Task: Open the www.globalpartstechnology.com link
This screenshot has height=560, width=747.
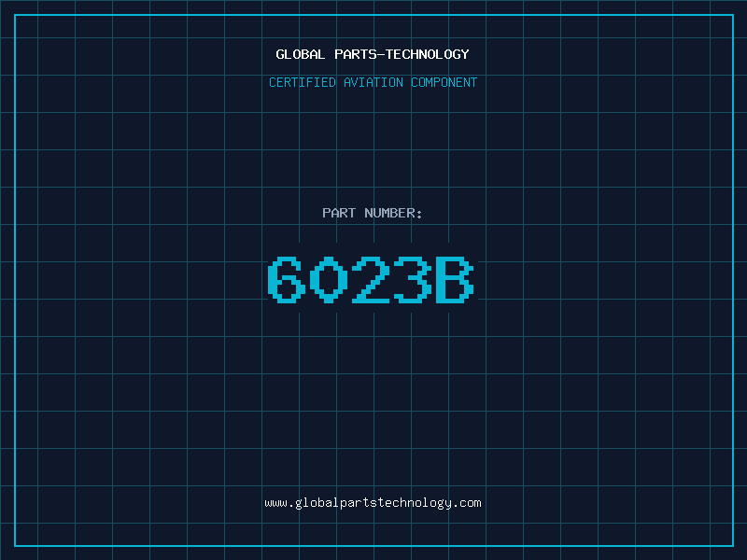Action: [x=373, y=503]
